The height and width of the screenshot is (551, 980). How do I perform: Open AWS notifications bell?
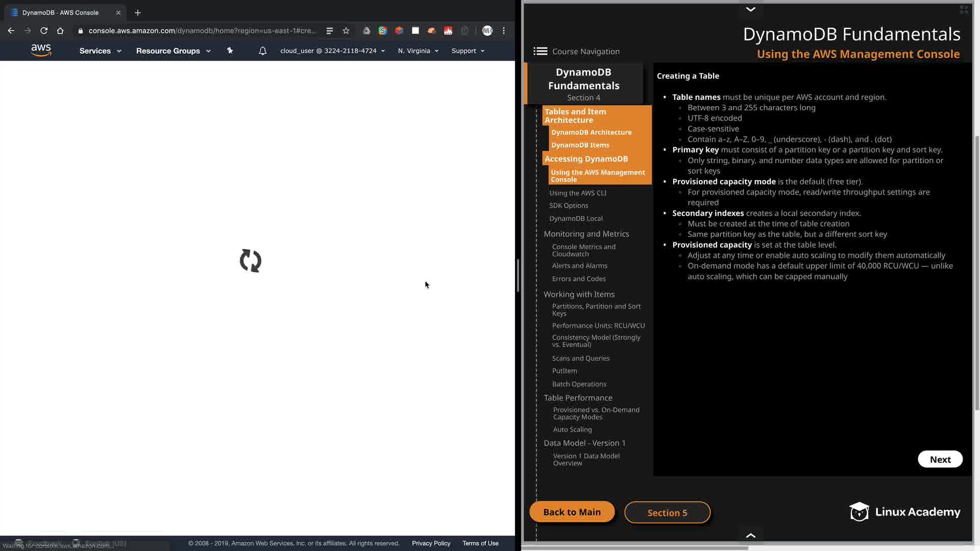[262, 51]
